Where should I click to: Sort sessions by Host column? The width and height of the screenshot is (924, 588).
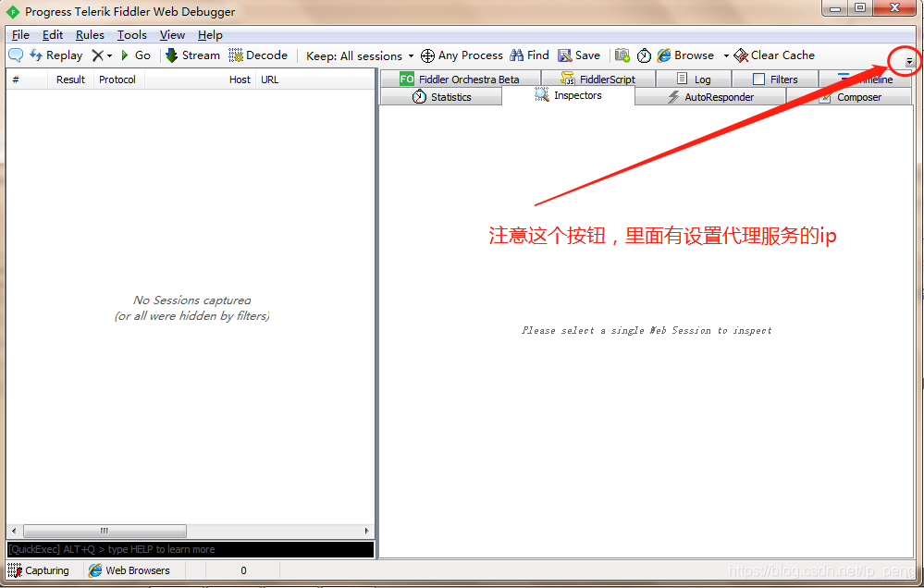201,80
